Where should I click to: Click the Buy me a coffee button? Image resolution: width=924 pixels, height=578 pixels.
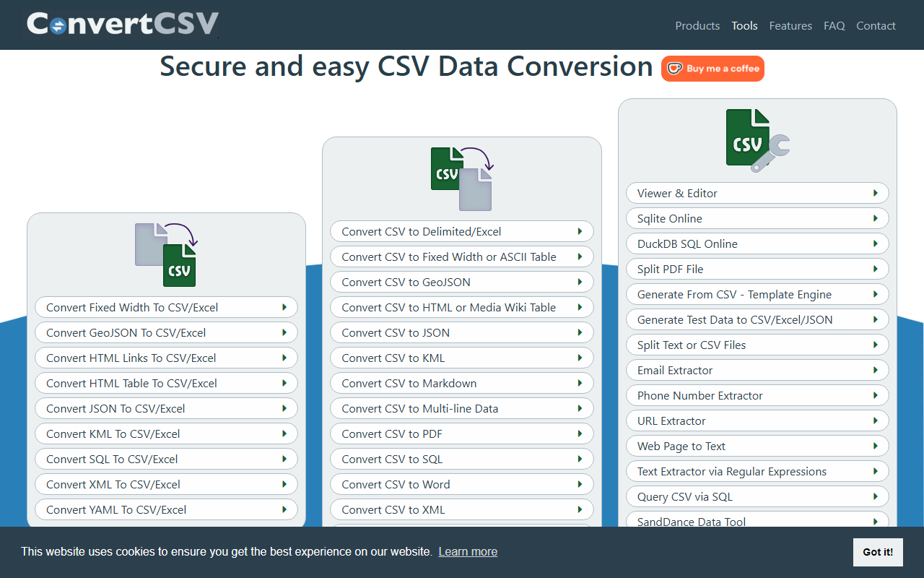point(712,69)
